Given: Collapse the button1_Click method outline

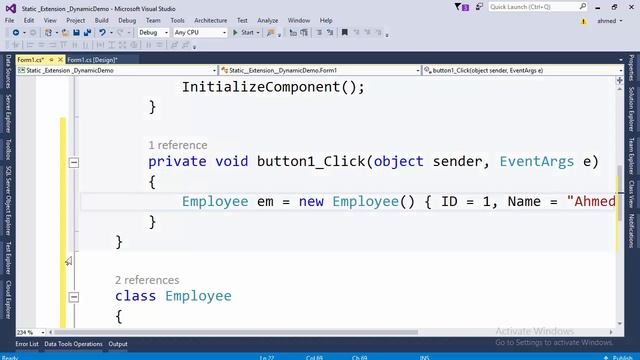Looking at the screenshot, I should (x=73, y=162).
